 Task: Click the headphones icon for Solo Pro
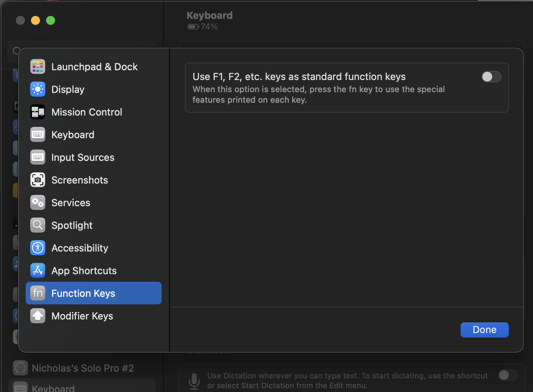tap(20, 368)
